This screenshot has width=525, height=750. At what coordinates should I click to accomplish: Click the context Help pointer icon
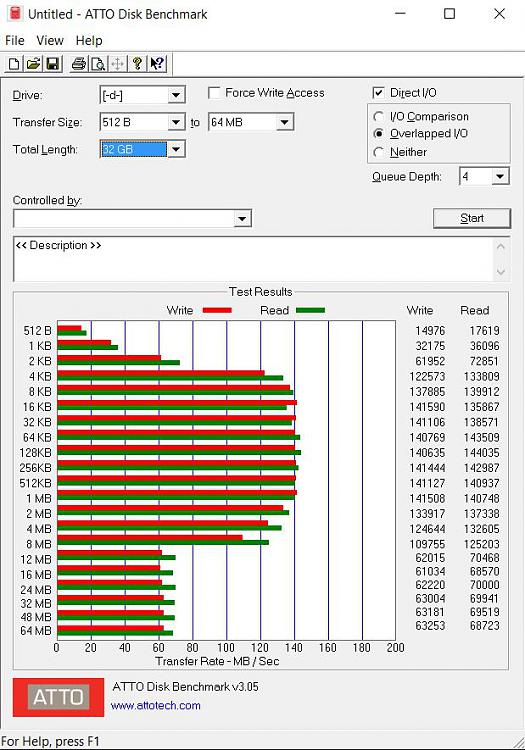pyautogui.click(x=157, y=64)
